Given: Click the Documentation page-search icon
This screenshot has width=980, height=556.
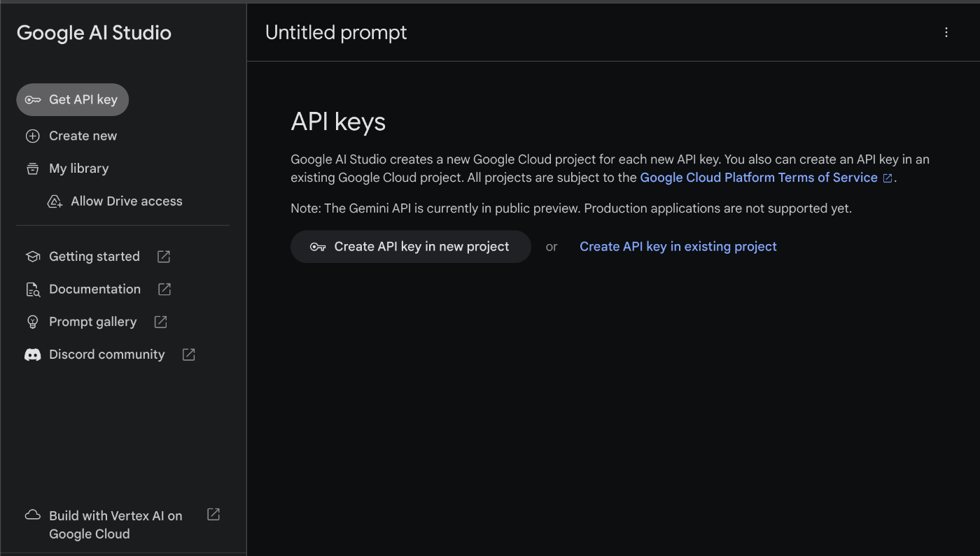Looking at the screenshot, I should coord(33,290).
